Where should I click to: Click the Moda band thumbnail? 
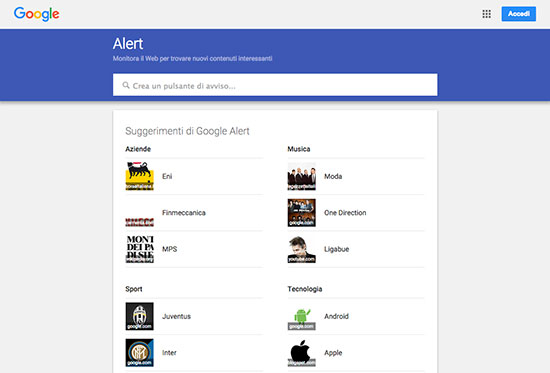click(x=302, y=176)
